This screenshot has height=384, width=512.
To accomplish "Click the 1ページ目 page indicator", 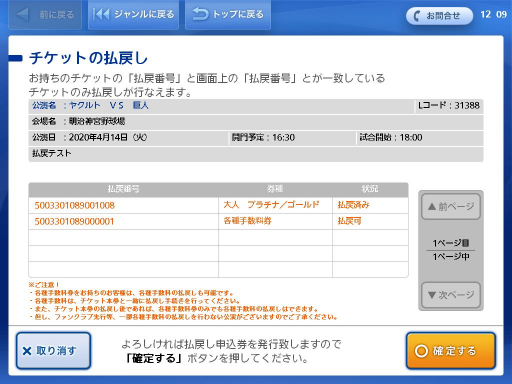I will (451, 243).
